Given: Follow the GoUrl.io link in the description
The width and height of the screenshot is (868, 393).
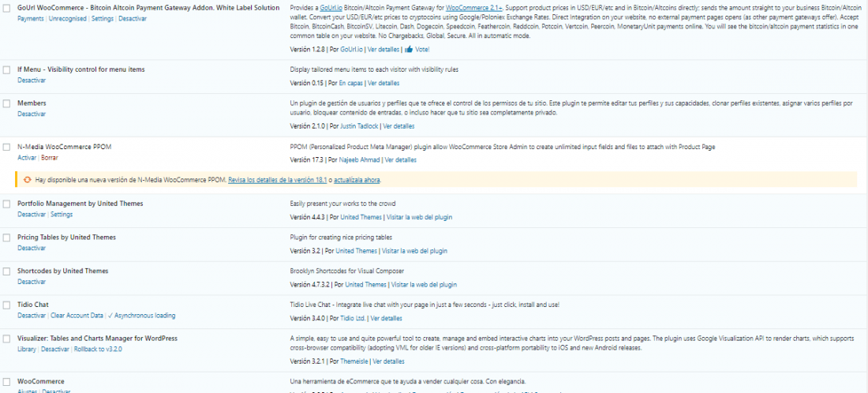Looking at the screenshot, I should click(x=331, y=9).
